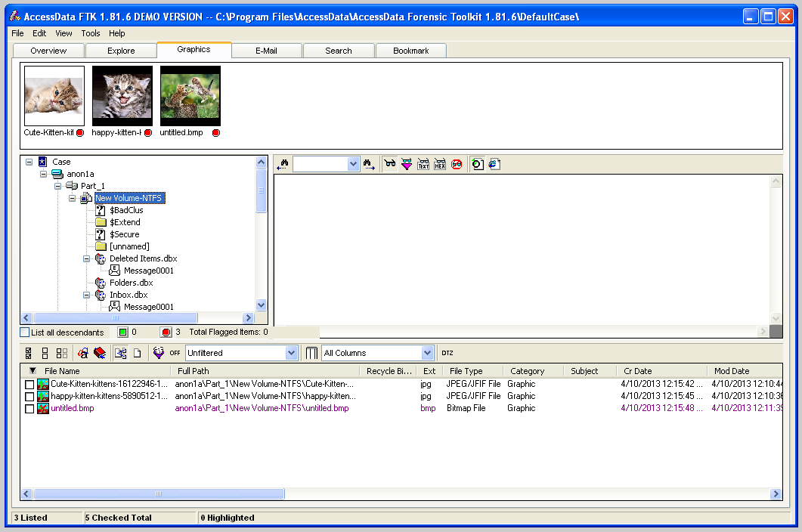Switch to the Explore tab
This screenshot has height=532, width=802.
(x=121, y=51)
